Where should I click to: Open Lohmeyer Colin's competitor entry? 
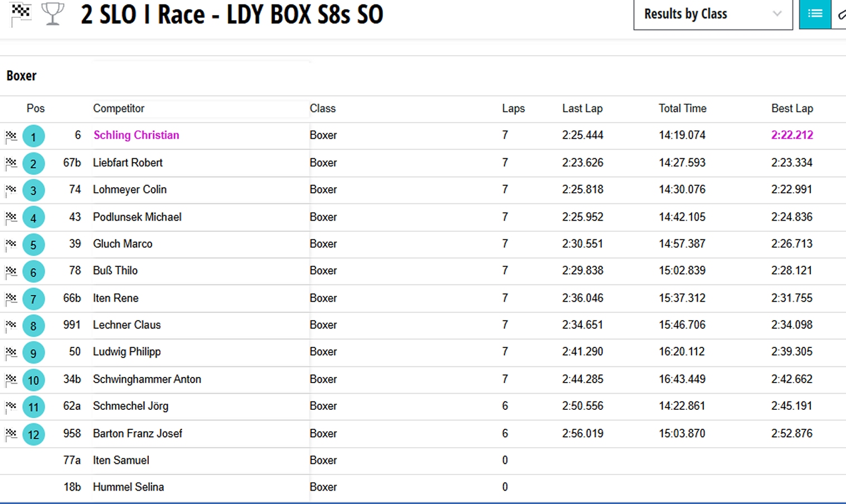click(129, 190)
